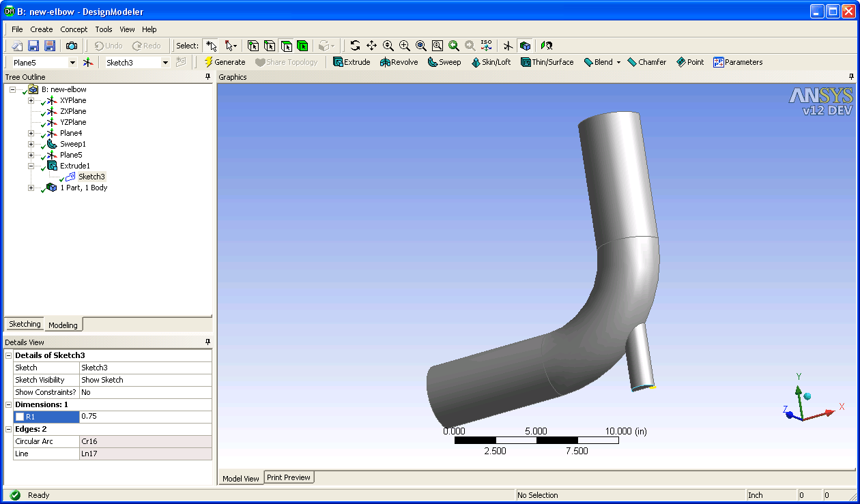Viewport: 860px width, 504px height.
Task: Click the Show Sketch visibility value
Action: pos(145,380)
